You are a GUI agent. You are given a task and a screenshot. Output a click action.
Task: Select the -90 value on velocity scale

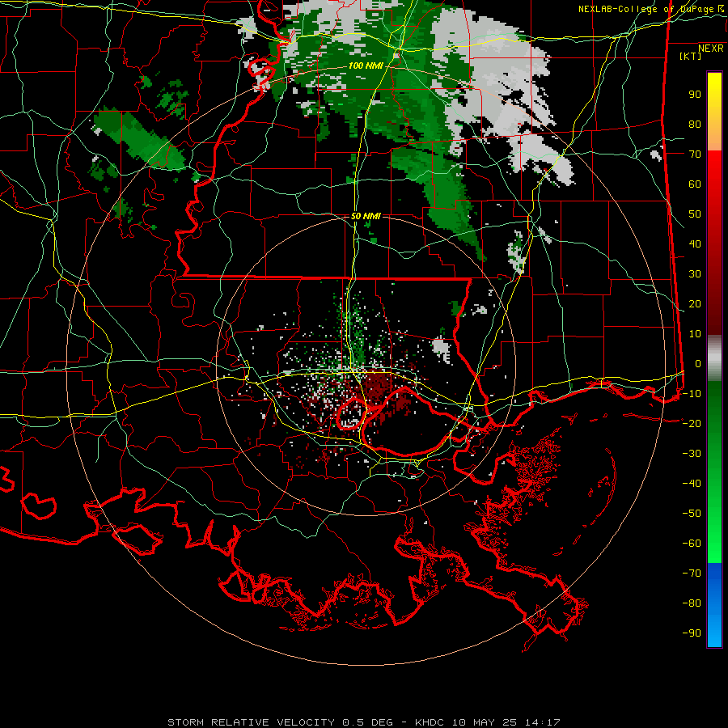click(692, 633)
